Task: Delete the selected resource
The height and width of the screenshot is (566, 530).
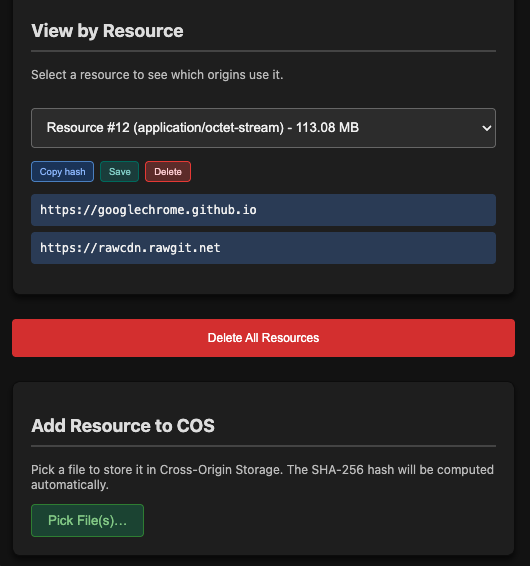Action: click(168, 171)
